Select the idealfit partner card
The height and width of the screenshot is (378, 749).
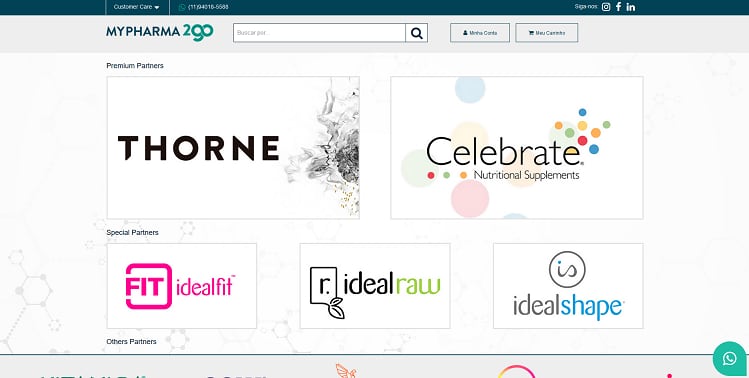182,286
